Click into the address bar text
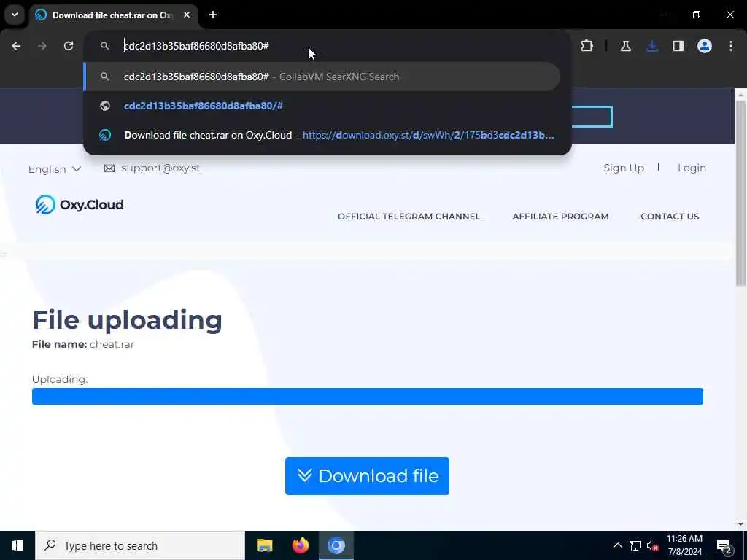The width and height of the screenshot is (747, 560). pos(196,46)
